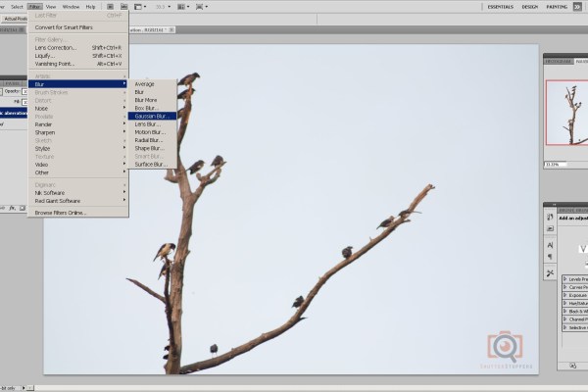Expand the Noise filter submenu
Viewport: 588px width, 392px height.
tap(42, 108)
